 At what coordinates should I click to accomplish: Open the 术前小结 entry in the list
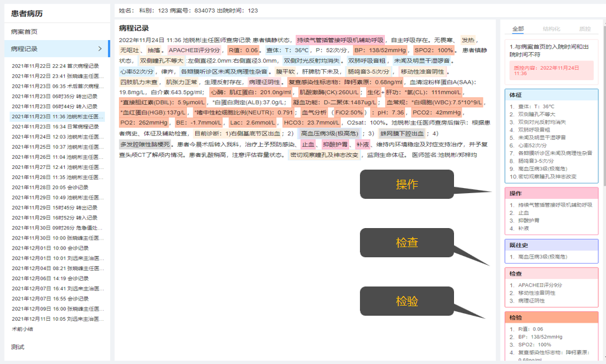22,329
